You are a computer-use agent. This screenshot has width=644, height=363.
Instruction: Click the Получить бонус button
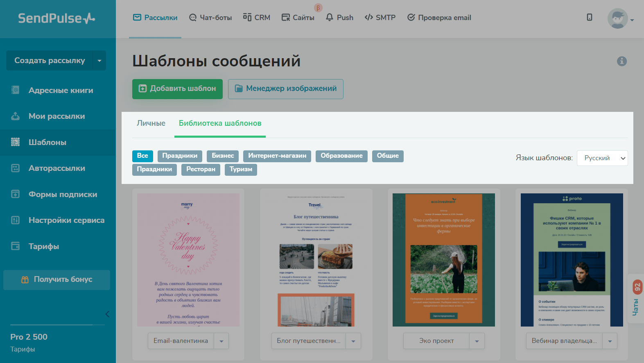tap(56, 279)
